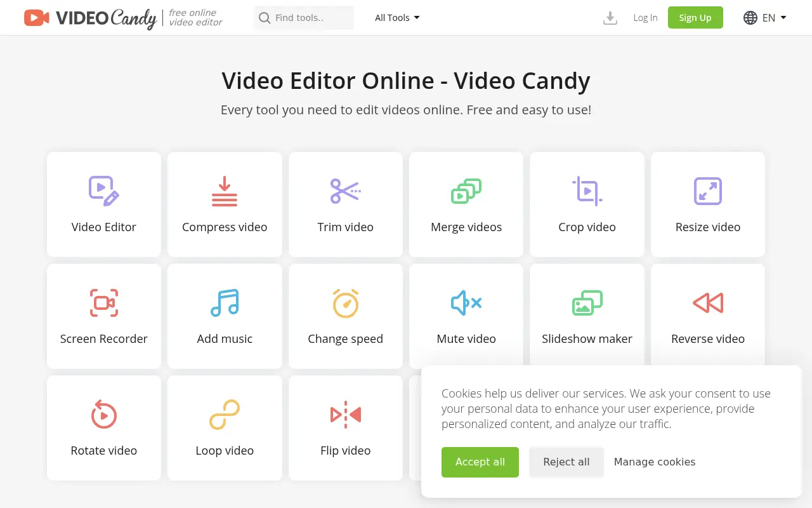Open the Manage cookies settings

click(655, 462)
